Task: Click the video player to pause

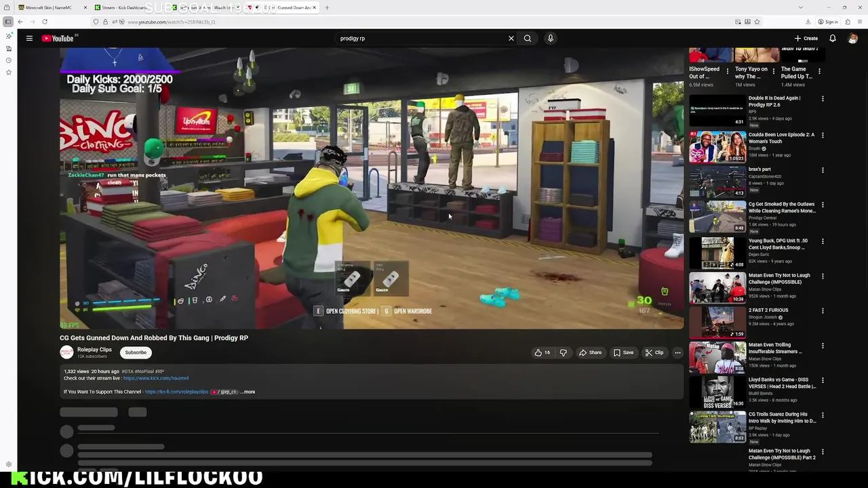Action: coord(372,188)
